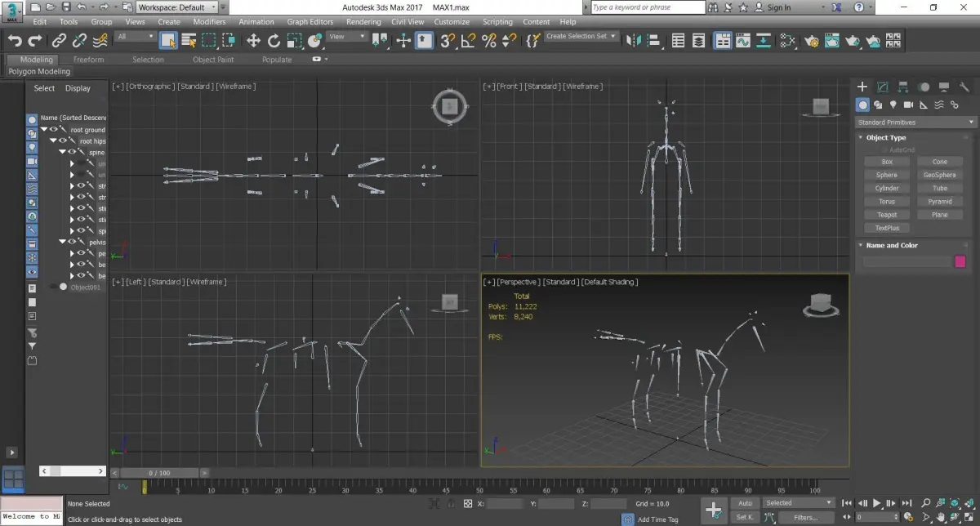The height and width of the screenshot is (526, 980).
Task: Open the Modifiers menu
Action: point(210,22)
